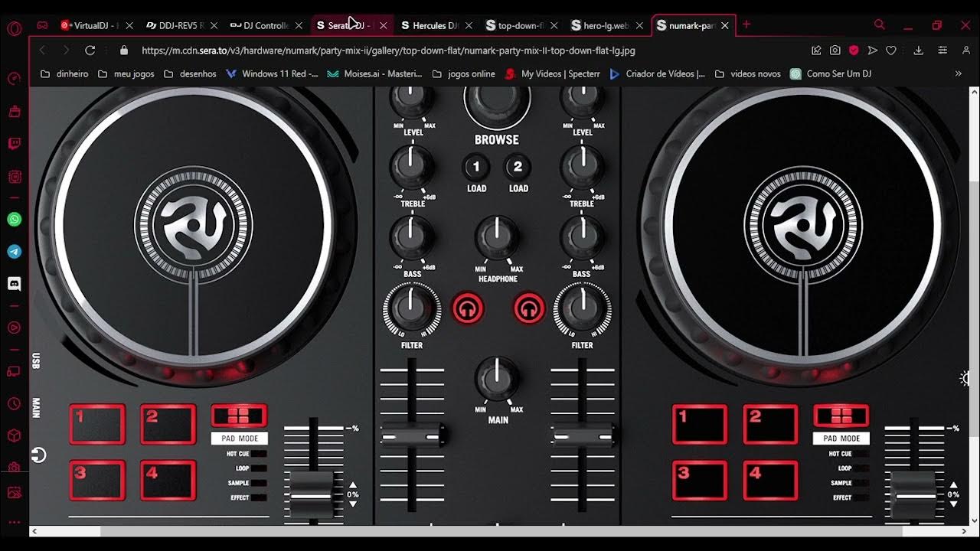980x551 pixels.
Task: Open the jogos online bookmarks folder
Action: (464, 74)
